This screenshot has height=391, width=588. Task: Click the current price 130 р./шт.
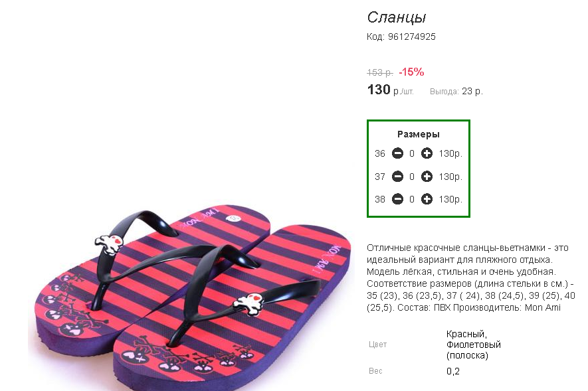(x=390, y=90)
